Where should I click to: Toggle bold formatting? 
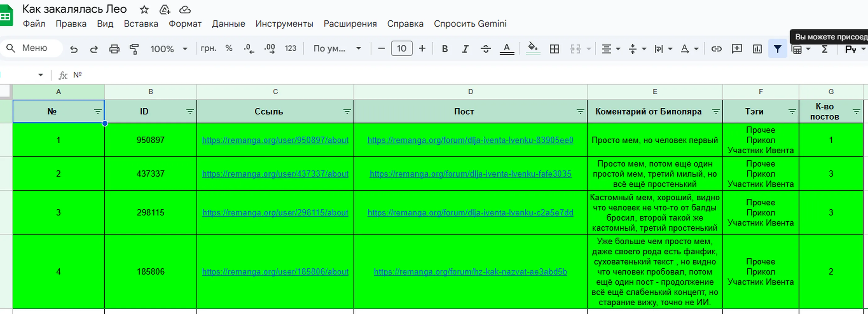click(x=445, y=49)
